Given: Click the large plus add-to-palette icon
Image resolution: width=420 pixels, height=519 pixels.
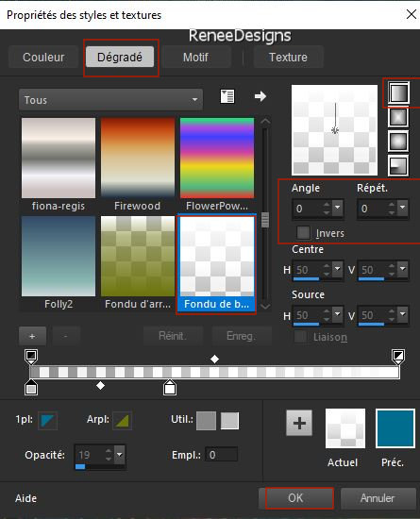Looking at the screenshot, I should pyautogui.click(x=299, y=423).
